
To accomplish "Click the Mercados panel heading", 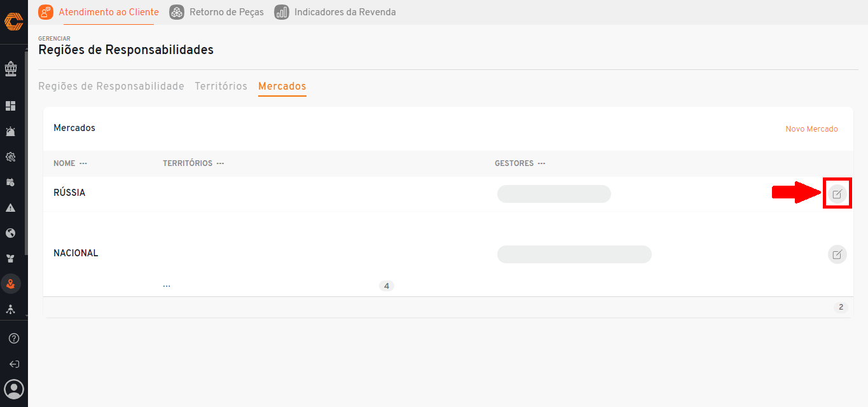I will (74, 128).
